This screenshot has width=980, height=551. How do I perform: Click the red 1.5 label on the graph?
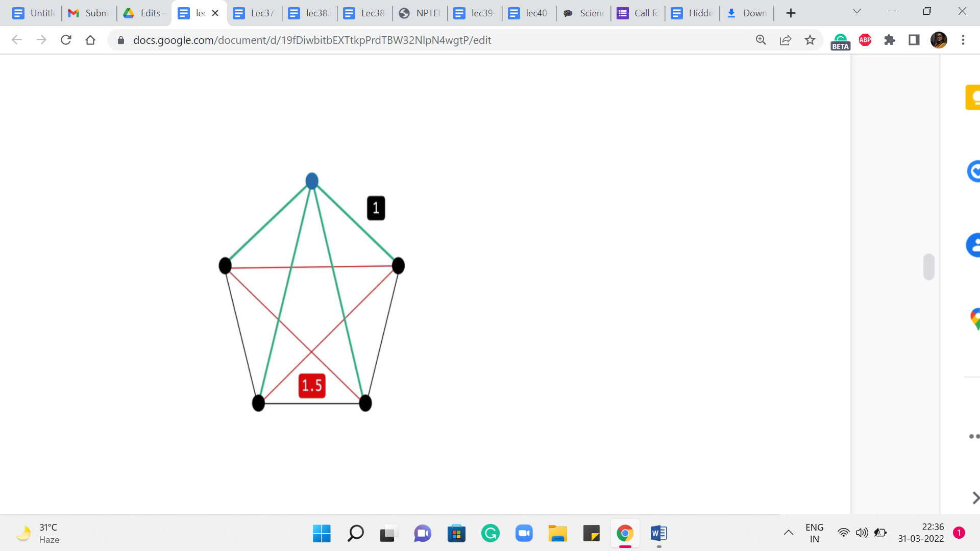(x=312, y=386)
